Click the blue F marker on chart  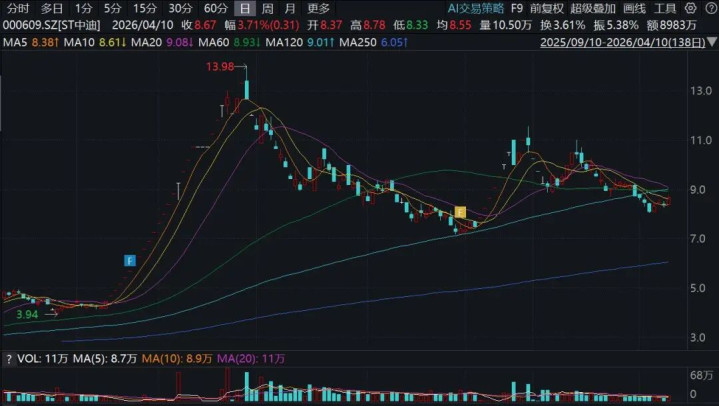point(130,261)
